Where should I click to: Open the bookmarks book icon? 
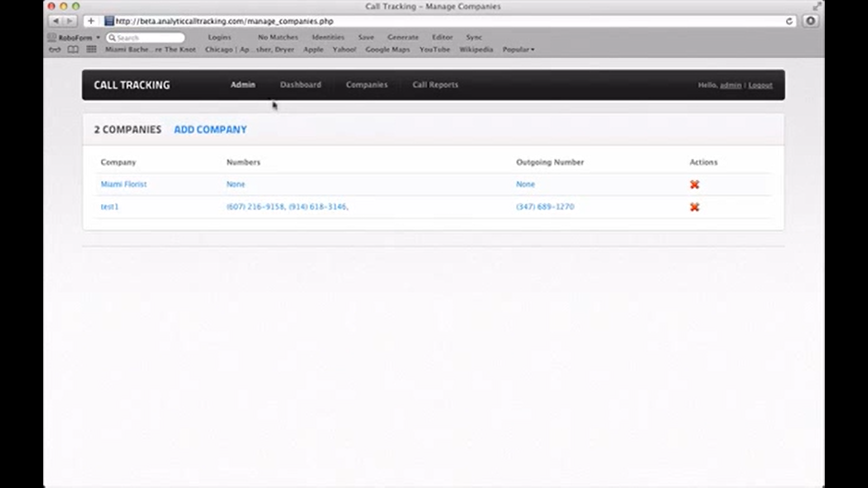(x=72, y=50)
